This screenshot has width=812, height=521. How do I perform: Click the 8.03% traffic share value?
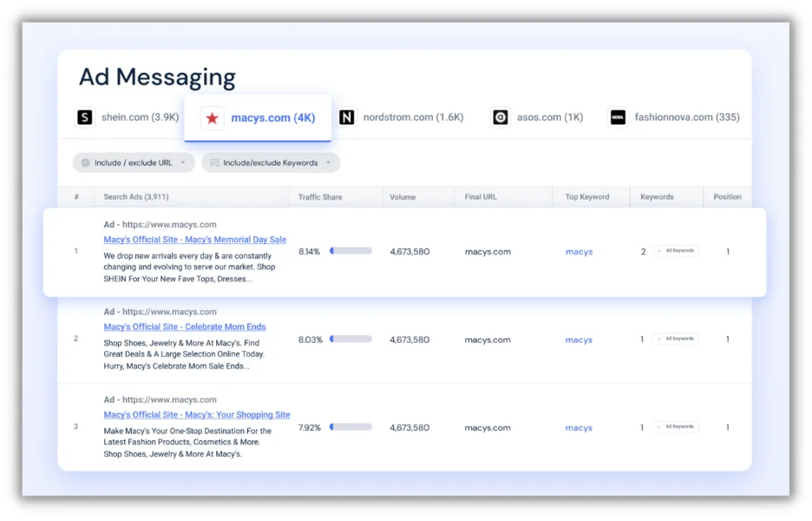click(311, 340)
